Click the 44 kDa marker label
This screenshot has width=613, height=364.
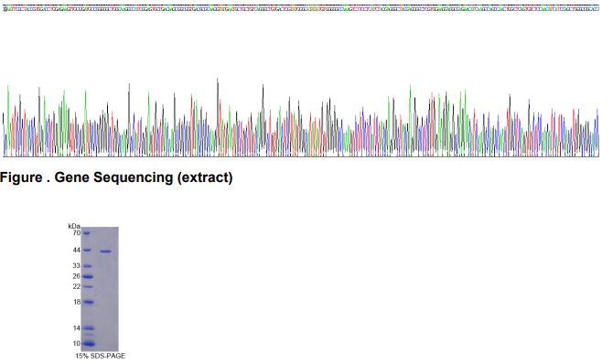(x=76, y=251)
